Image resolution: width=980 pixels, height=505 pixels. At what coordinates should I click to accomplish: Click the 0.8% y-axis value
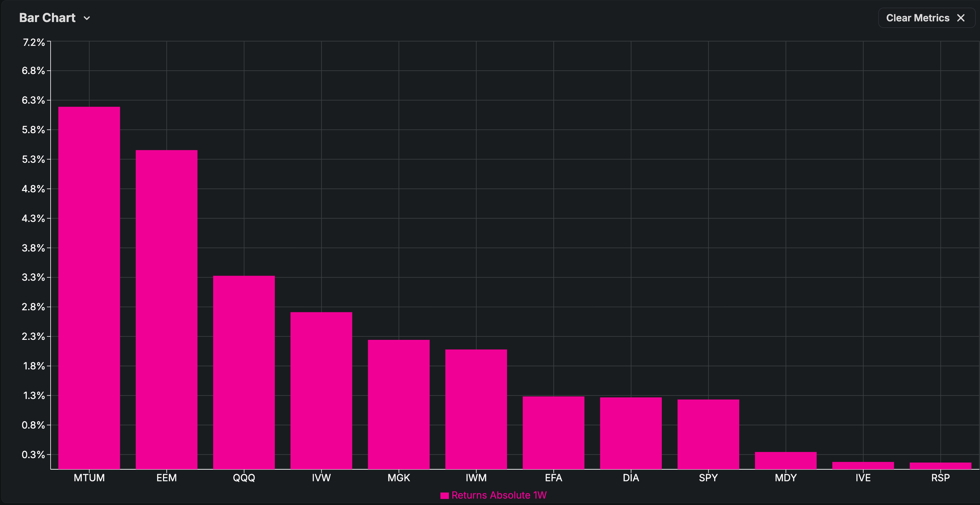coord(33,425)
